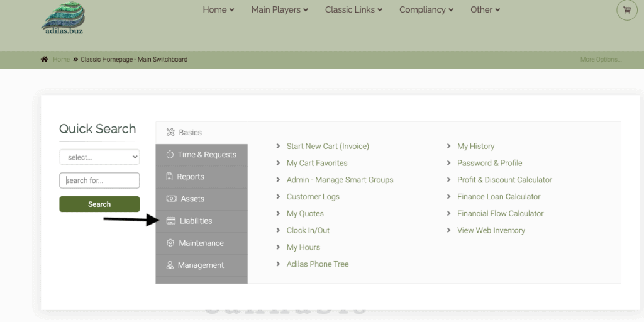Open Clock In/Out link
The image size is (644, 322).
point(308,230)
